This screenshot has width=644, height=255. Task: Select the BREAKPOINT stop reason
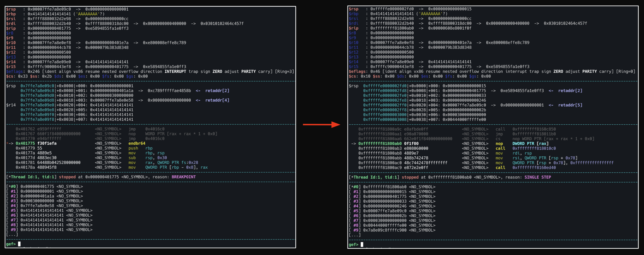tap(184, 177)
